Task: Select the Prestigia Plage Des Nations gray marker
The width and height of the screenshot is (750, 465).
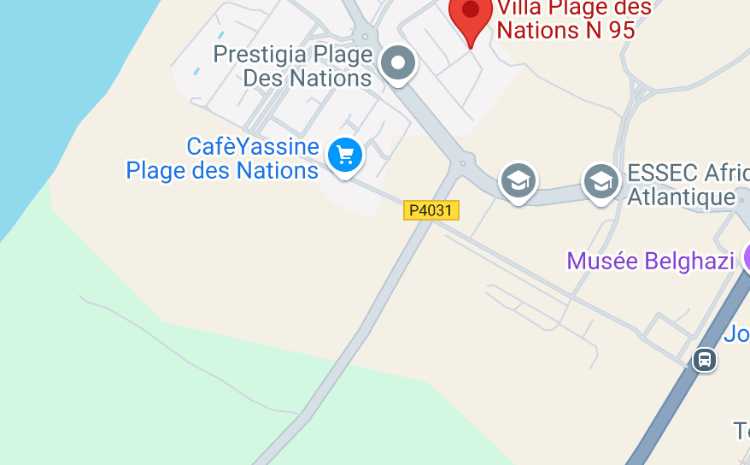Action: 398,65
